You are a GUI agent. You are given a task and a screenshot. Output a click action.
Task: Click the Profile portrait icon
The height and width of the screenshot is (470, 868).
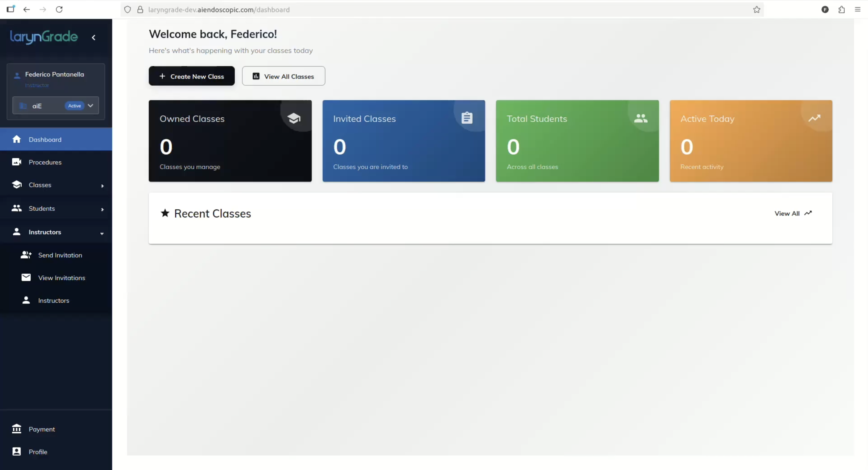point(16,452)
